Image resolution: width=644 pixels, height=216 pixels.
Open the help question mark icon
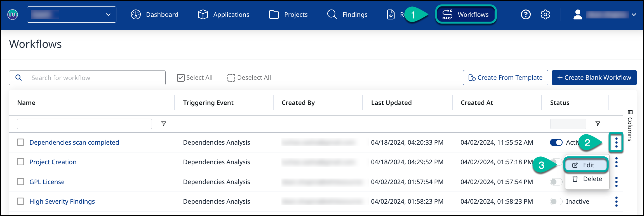point(526,15)
